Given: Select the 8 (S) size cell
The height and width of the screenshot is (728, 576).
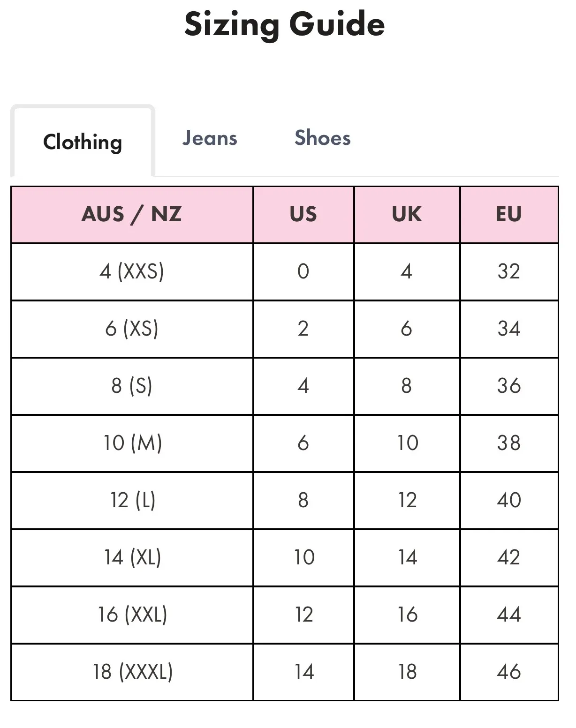Looking at the screenshot, I should [x=131, y=386].
